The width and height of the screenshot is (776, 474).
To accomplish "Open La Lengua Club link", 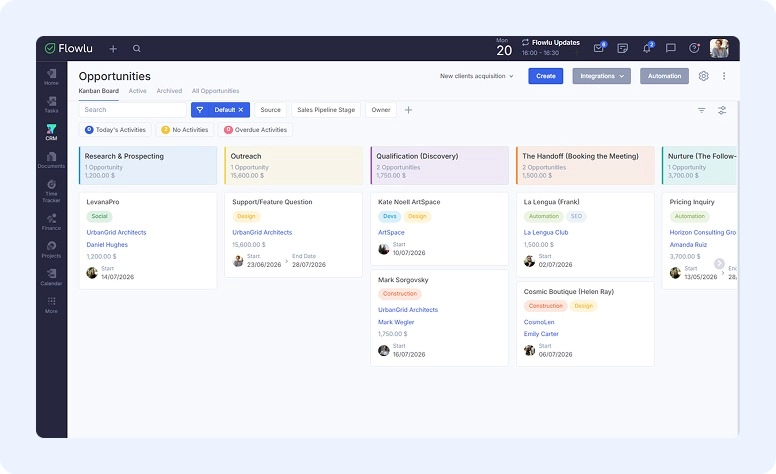I will pos(546,232).
